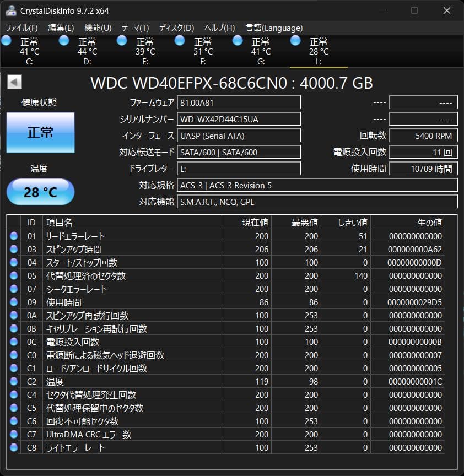The width and height of the screenshot is (464, 476).
Task: Click the back arrow navigation button
Action: coord(14,82)
